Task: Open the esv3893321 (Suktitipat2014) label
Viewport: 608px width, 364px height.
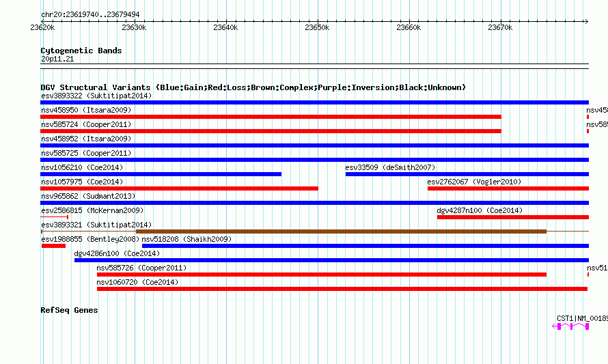Action: coord(96,225)
